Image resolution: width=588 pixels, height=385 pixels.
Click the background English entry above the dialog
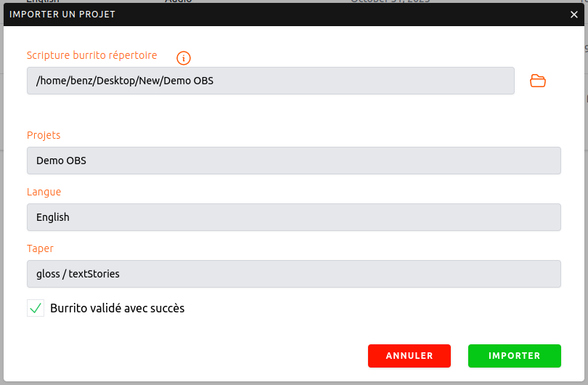click(x=43, y=1)
